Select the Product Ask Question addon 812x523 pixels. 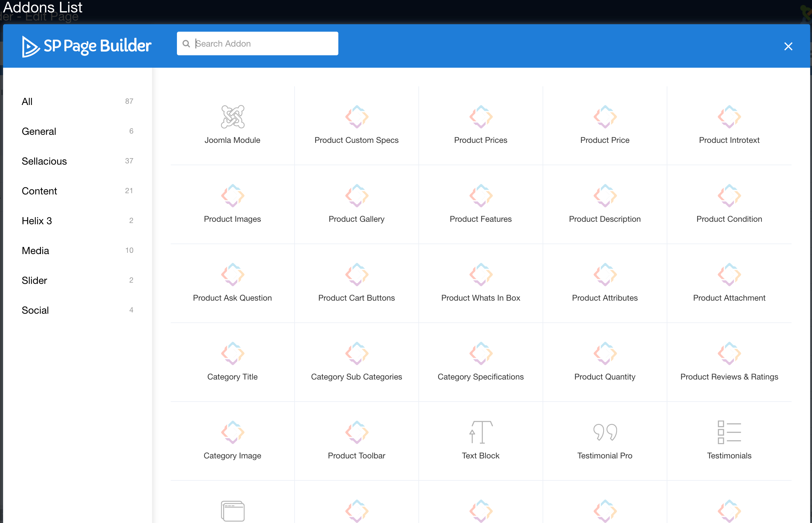click(x=232, y=283)
